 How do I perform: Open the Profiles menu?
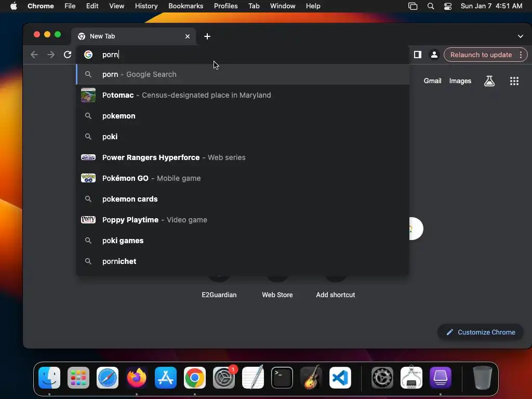225,6
